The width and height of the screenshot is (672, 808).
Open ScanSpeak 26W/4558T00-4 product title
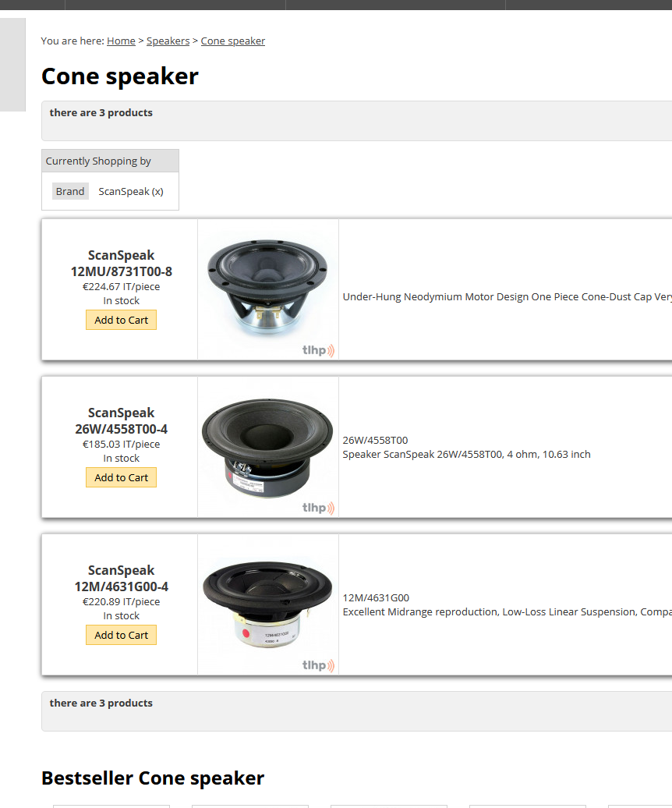pos(121,421)
